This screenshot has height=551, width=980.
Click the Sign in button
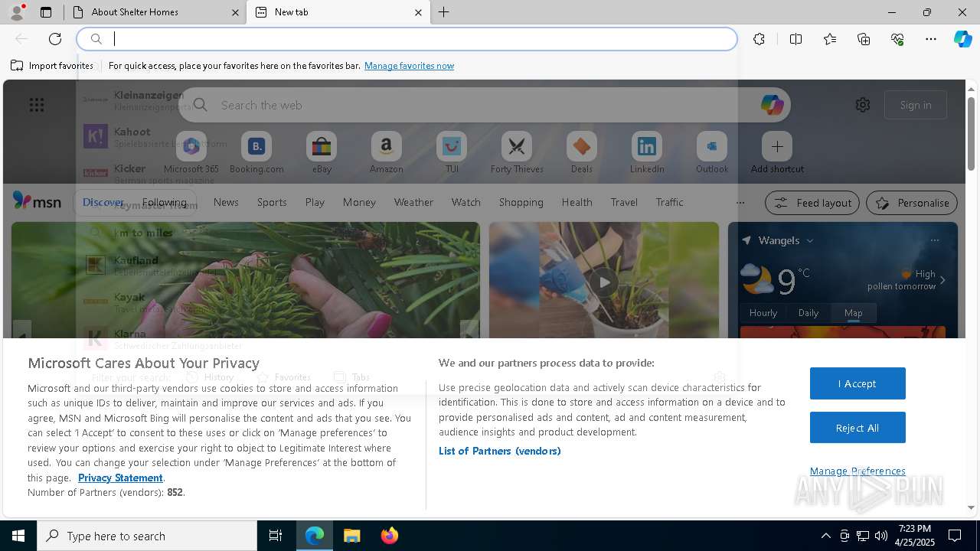coord(916,105)
